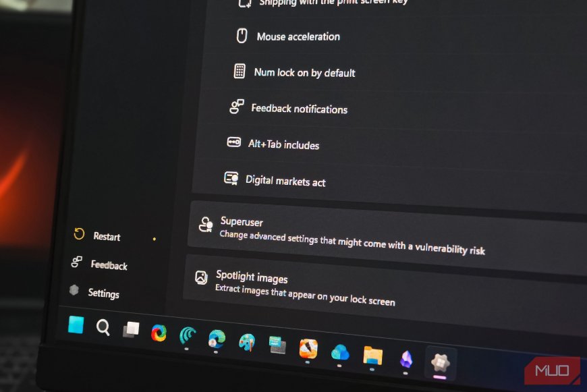The image size is (587, 392).
Task: Click the Digital markets act icon
Action: tap(231, 178)
